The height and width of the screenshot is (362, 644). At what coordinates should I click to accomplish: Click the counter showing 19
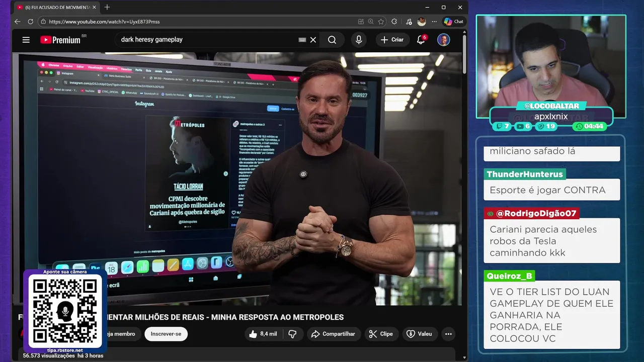pyautogui.click(x=546, y=126)
